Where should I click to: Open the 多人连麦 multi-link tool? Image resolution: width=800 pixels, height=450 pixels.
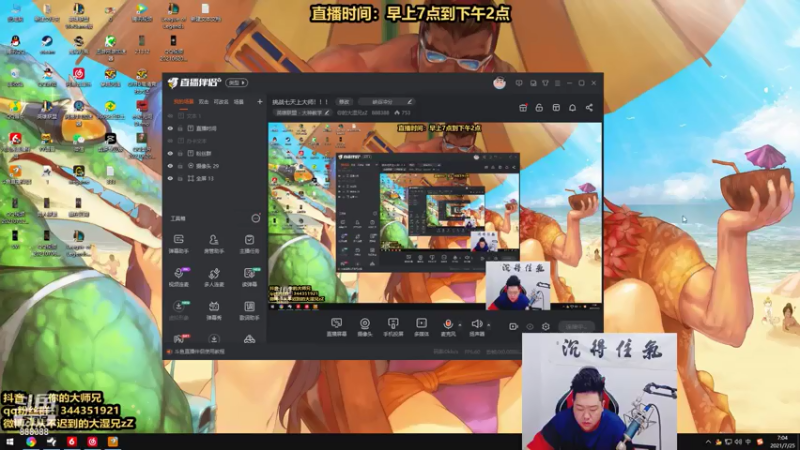(x=214, y=277)
